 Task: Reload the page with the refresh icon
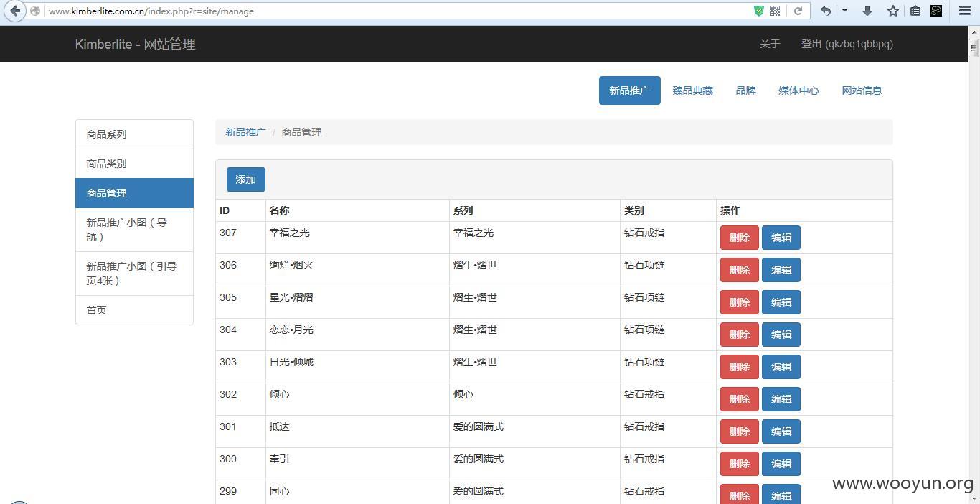coord(798,11)
